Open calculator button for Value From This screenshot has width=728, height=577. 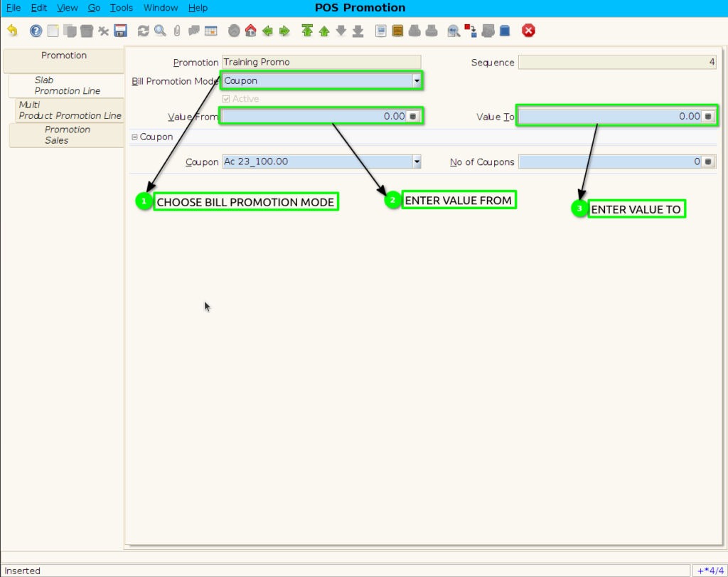tap(413, 116)
